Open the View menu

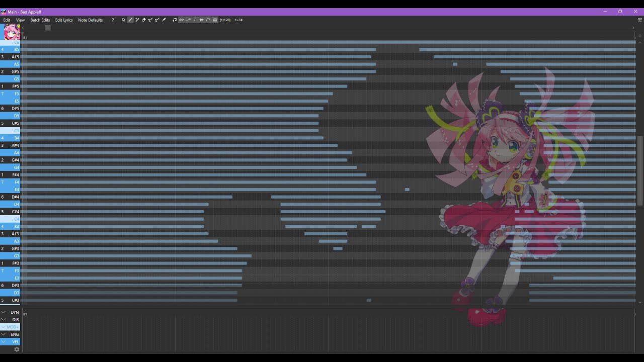tap(20, 20)
